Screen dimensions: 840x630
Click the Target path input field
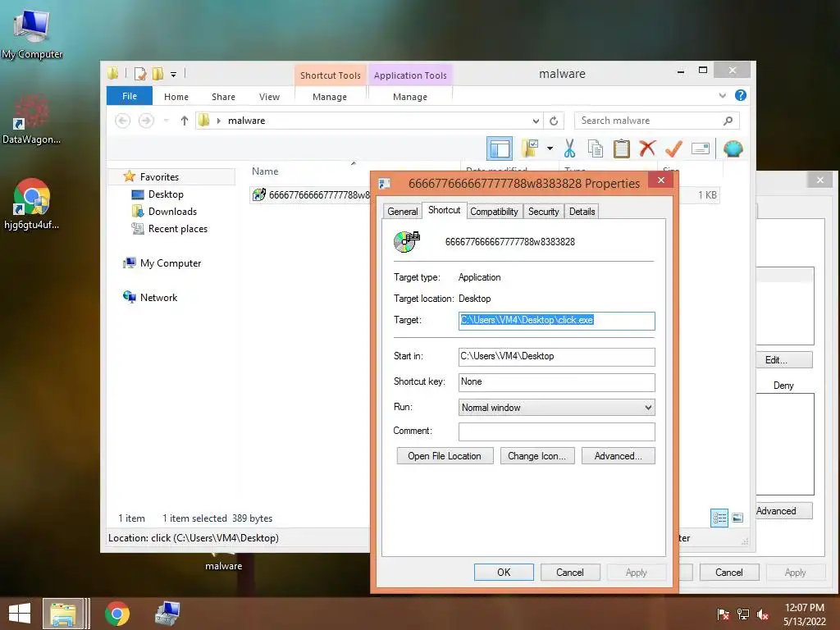[x=557, y=321]
